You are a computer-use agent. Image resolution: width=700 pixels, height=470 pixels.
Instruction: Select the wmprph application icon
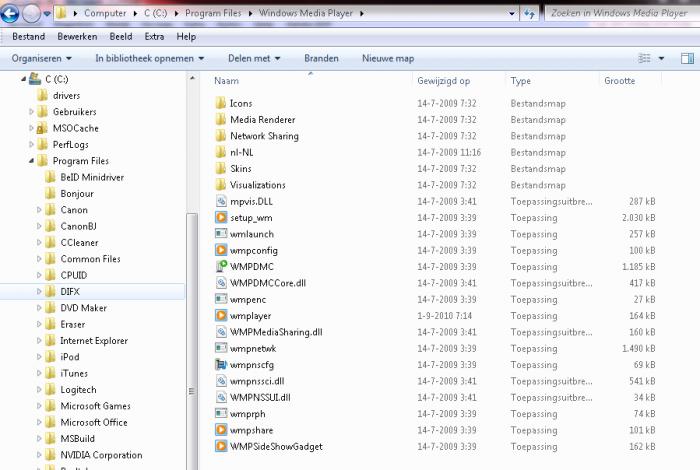click(x=221, y=414)
